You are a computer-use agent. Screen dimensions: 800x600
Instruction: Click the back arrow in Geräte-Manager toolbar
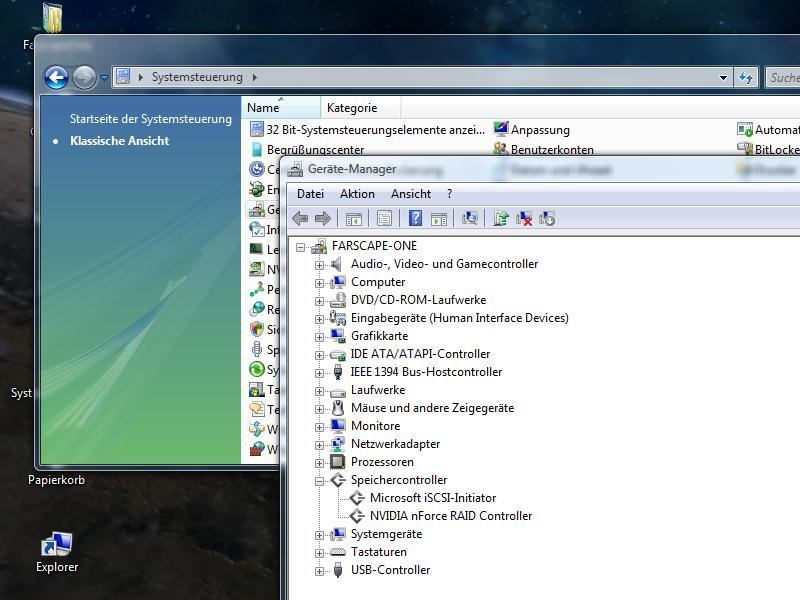coord(300,219)
